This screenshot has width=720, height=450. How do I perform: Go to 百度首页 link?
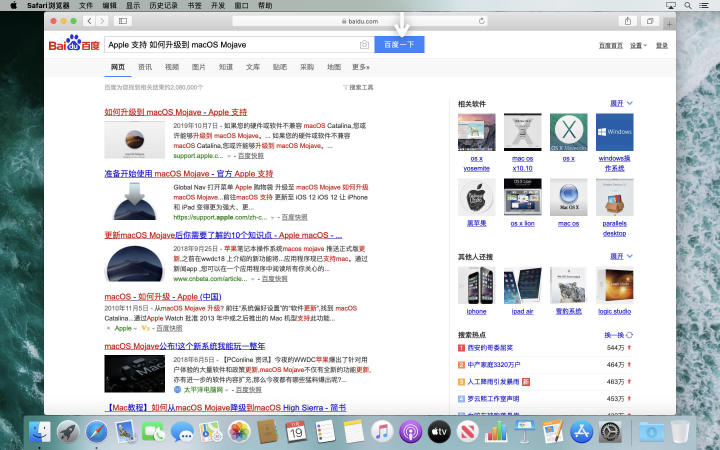(x=611, y=45)
